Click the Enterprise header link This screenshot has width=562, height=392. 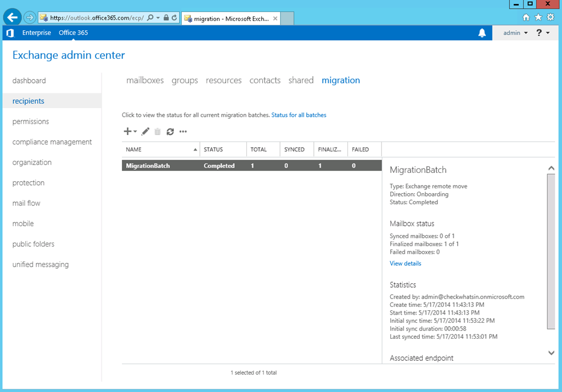37,33
